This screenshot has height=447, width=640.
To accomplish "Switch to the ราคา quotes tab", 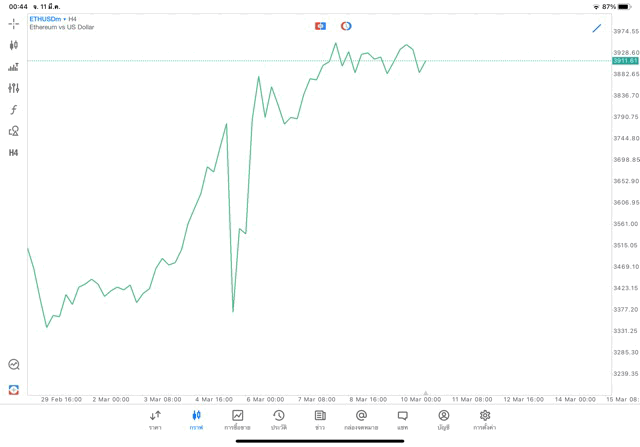I will click(x=155, y=420).
